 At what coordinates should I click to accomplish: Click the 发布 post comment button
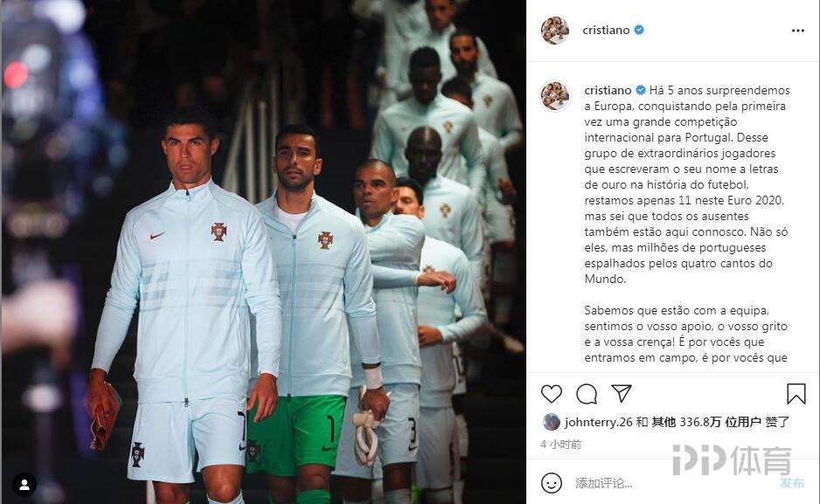(x=792, y=483)
